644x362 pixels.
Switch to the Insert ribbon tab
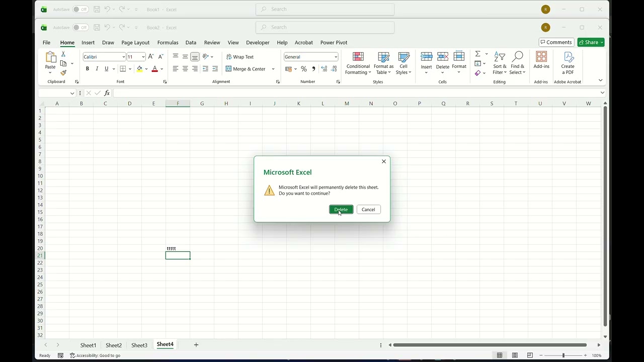coord(88,43)
